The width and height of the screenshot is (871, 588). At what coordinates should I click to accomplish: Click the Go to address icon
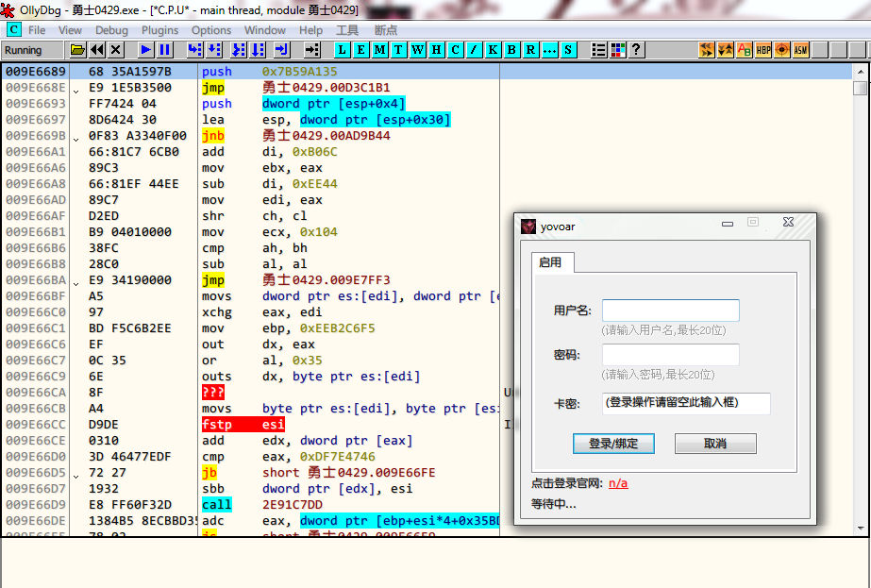pyautogui.click(x=312, y=50)
